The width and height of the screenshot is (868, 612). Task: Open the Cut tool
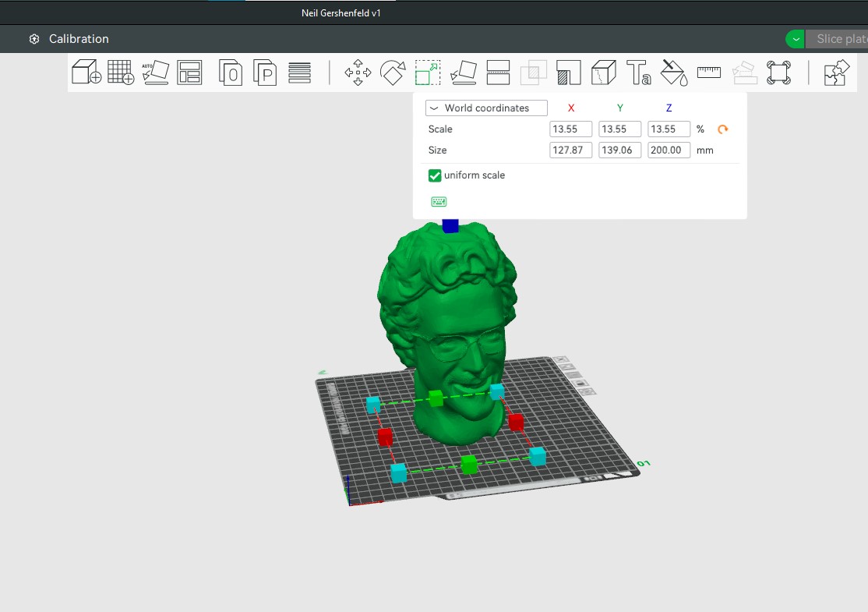498,73
